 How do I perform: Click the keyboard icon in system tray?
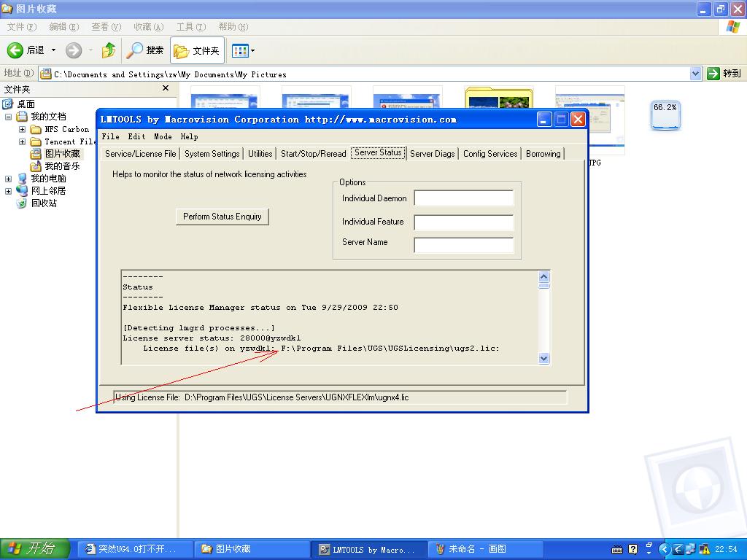[617, 550]
